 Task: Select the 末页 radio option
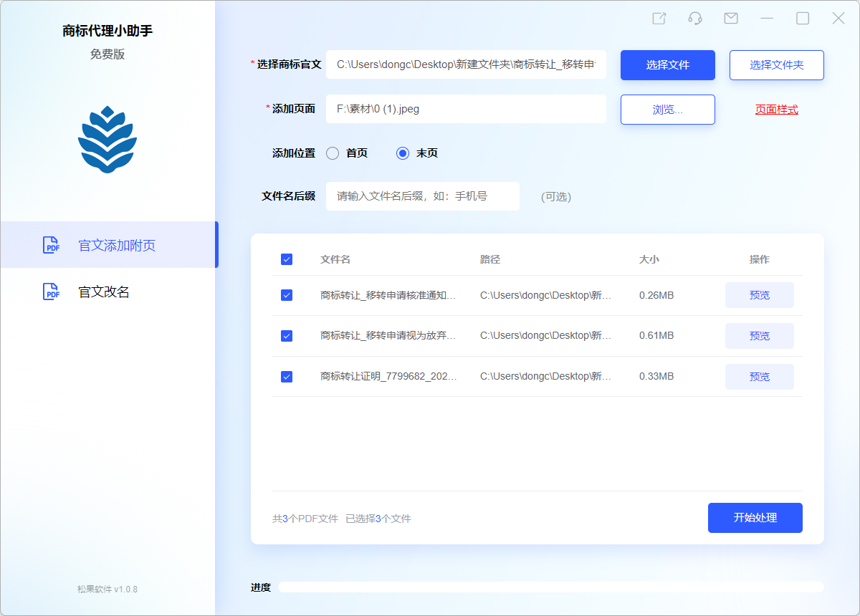401,153
